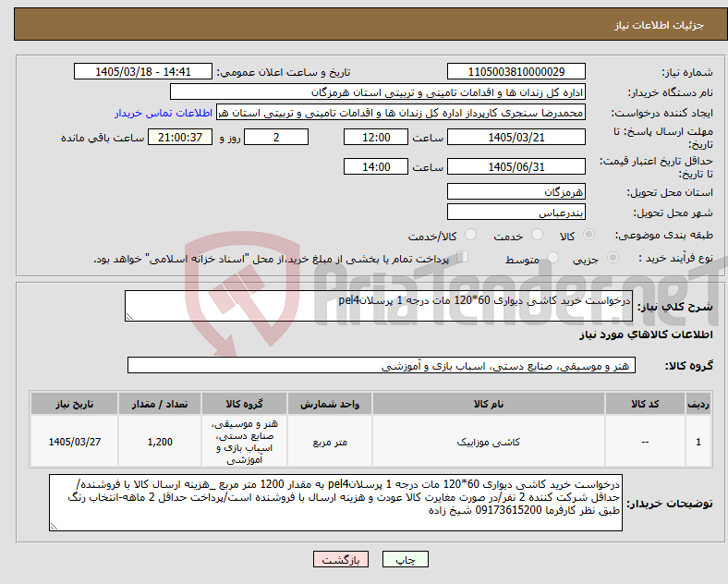The image size is (728, 584).
Task: Click the شرح کلی نیاز text area
Action: coord(379,306)
